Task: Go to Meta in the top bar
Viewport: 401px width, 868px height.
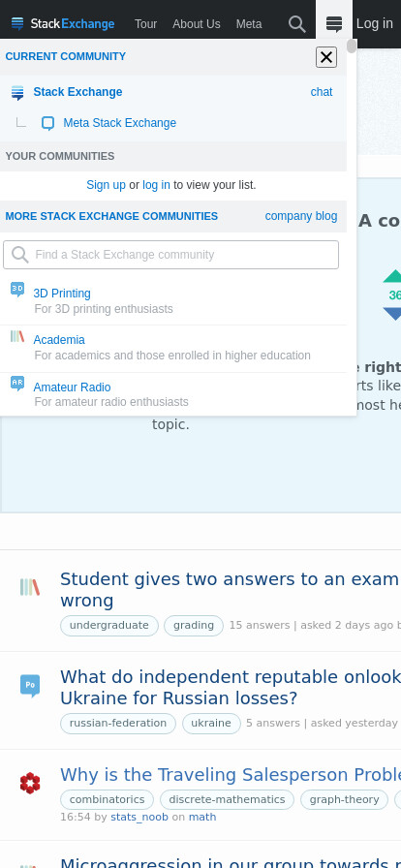Action: tap(249, 24)
